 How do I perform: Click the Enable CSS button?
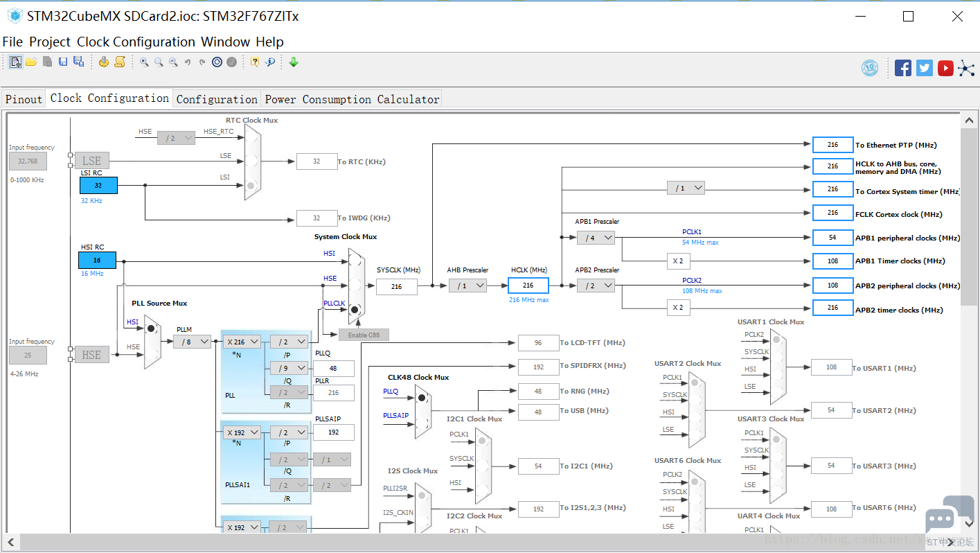tap(364, 335)
